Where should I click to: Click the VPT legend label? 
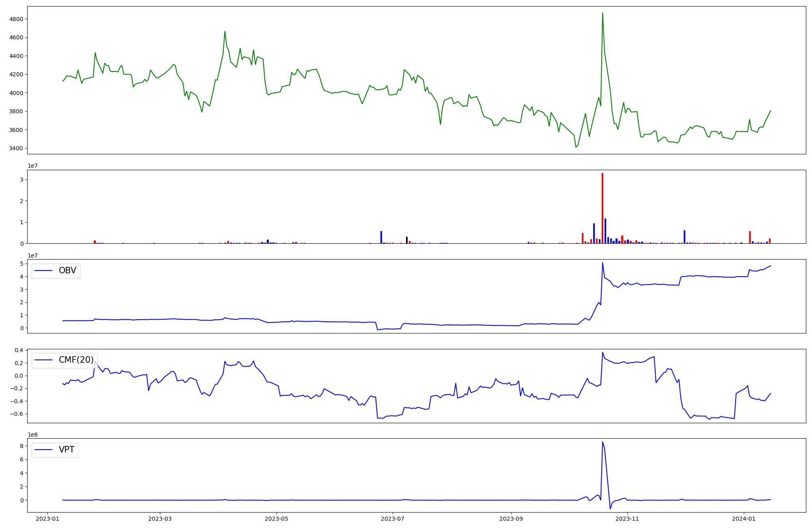pos(67,450)
